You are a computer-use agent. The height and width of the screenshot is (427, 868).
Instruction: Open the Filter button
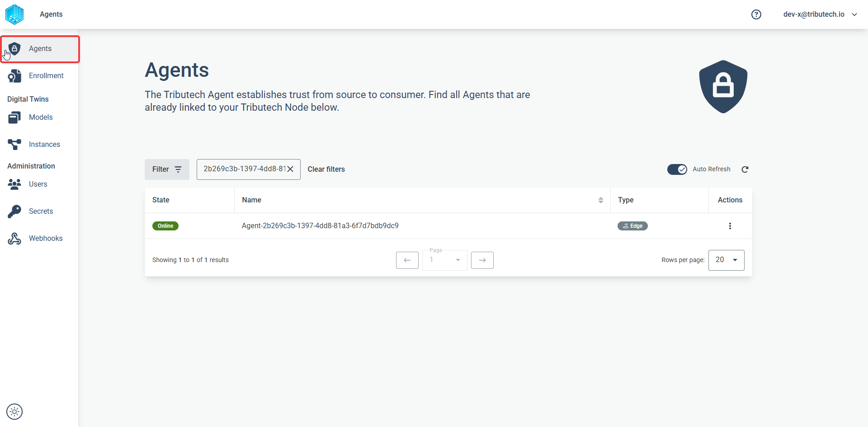pyautogui.click(x=167, y=169)
